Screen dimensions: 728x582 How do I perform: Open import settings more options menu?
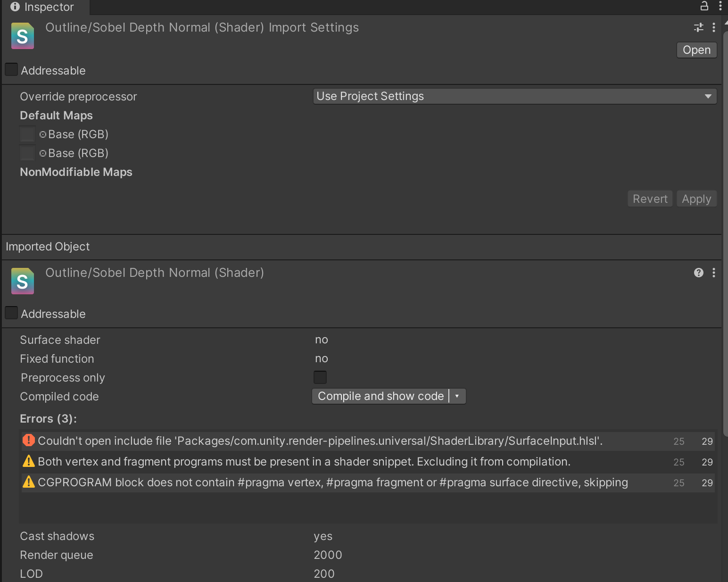[714, 28]
